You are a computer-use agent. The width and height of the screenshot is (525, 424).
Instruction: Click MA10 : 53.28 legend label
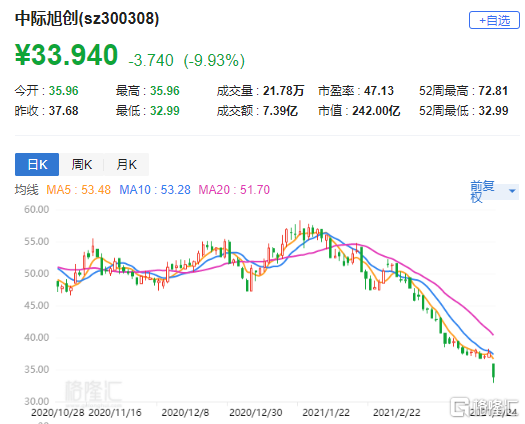(155, 190)
